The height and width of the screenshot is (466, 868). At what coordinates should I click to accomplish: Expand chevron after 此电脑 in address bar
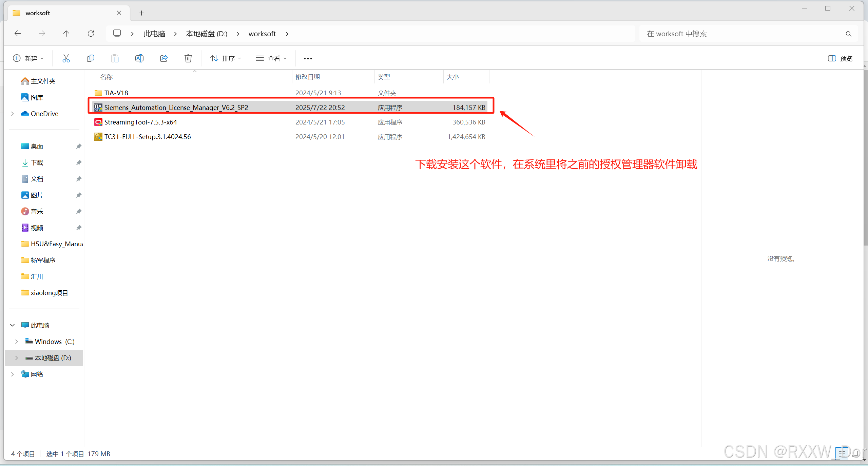[175, 34]
